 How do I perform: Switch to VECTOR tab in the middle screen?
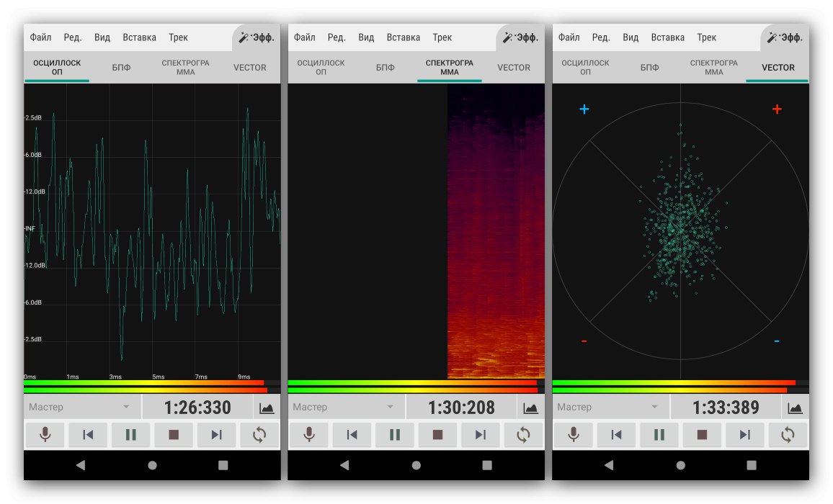click(514, 68)
